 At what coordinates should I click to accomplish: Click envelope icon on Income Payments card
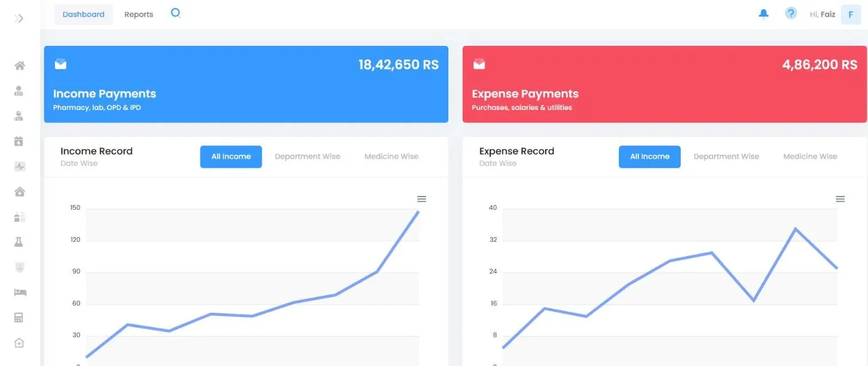coord(61,64)
